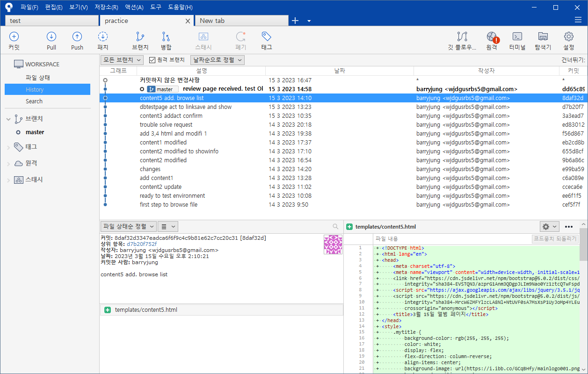Click the Commit (커밋) toolbar icon

[x=14, y=37]
